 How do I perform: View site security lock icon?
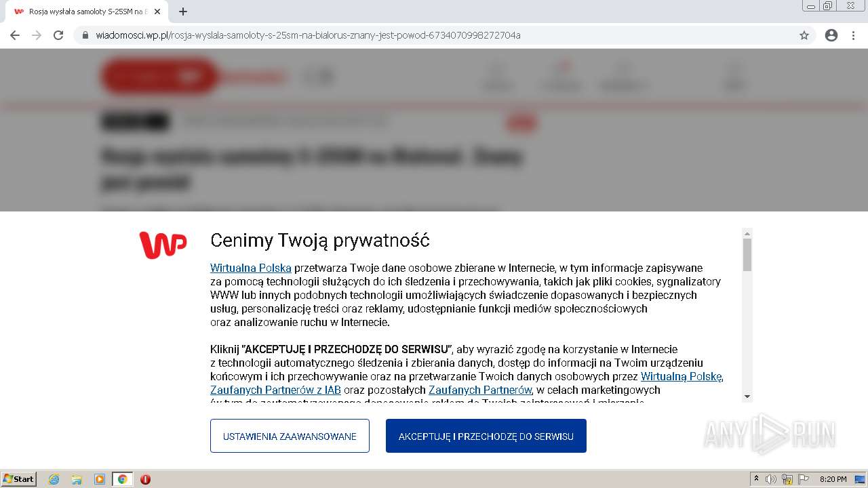click(85, 35)
